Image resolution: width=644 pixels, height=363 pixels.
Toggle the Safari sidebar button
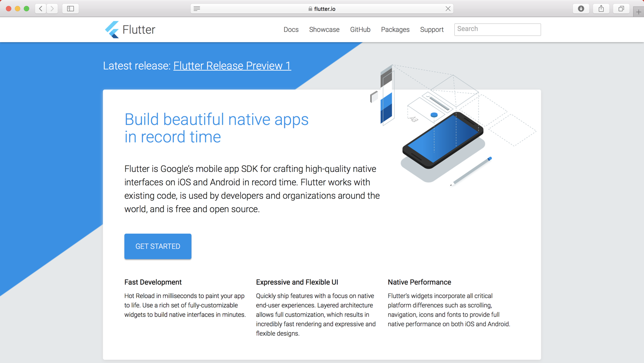point(71,9)
